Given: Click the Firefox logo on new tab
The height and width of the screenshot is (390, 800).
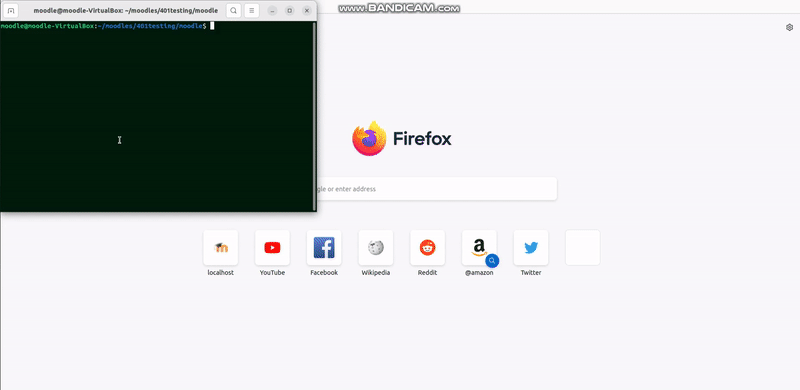Looking at the screenshot, I should tap(369, 139).
